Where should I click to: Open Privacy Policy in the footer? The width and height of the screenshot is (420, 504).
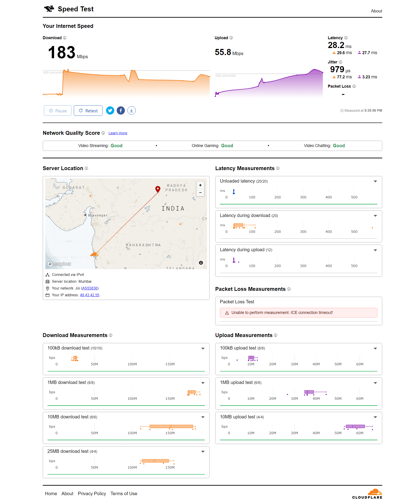(92, 493)
